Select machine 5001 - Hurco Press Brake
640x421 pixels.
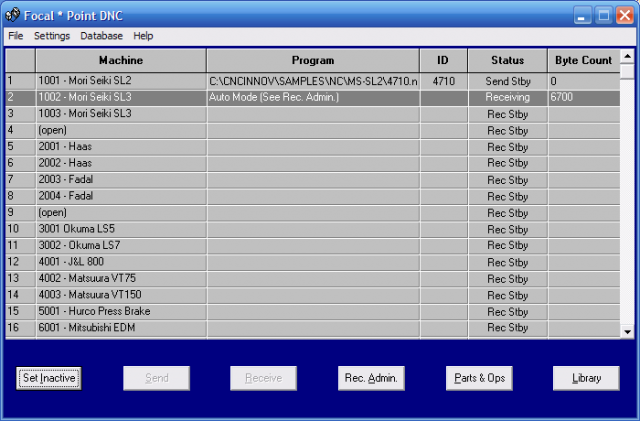[121, 312]
